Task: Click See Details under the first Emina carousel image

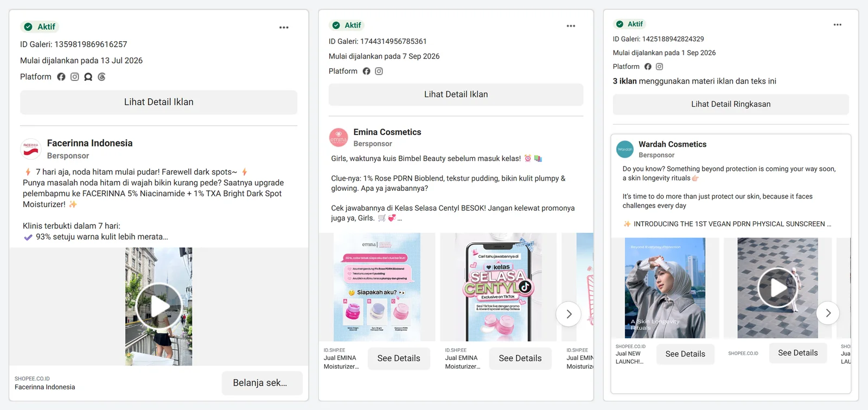Action: (x=399, y=358)
